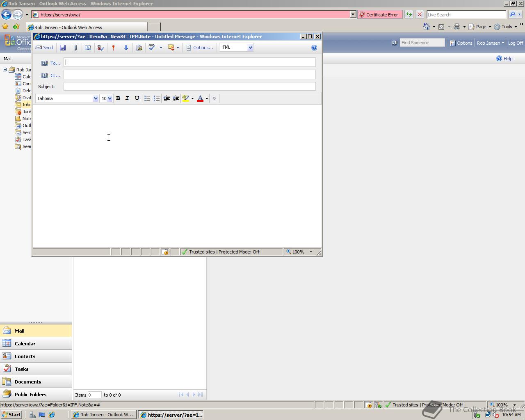
Task: Click the blue help icon in message window
Action: (x=314, y=48)
